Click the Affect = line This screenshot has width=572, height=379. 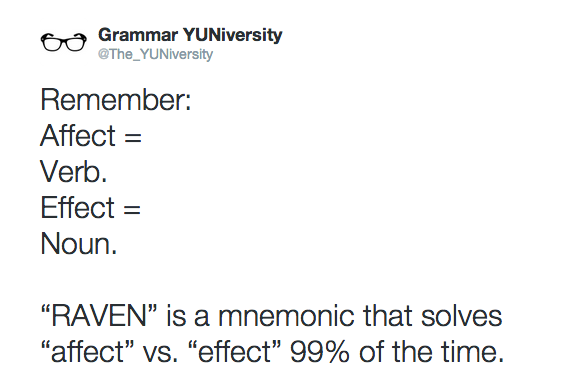coord(91,135)
